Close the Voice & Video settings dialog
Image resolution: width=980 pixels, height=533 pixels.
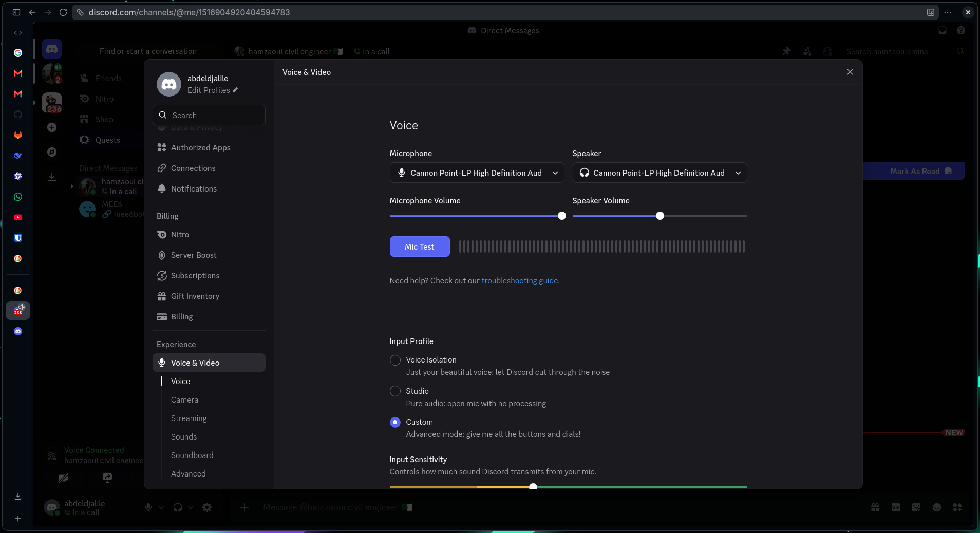(x=850, y=72)
